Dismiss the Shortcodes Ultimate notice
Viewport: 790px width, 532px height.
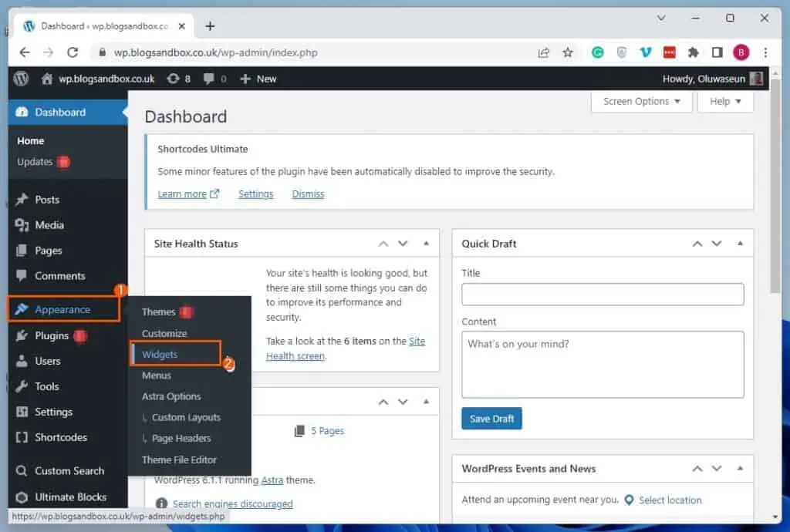[308, 194]
